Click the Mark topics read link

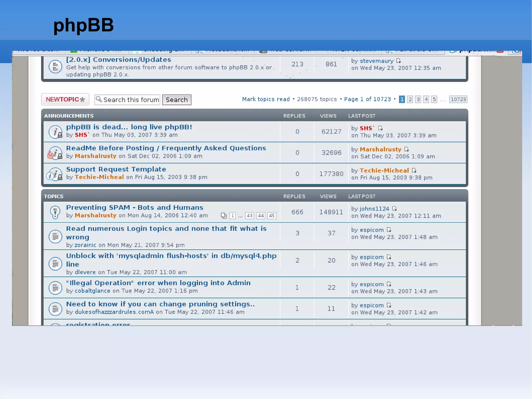click(x=265, y=99)
